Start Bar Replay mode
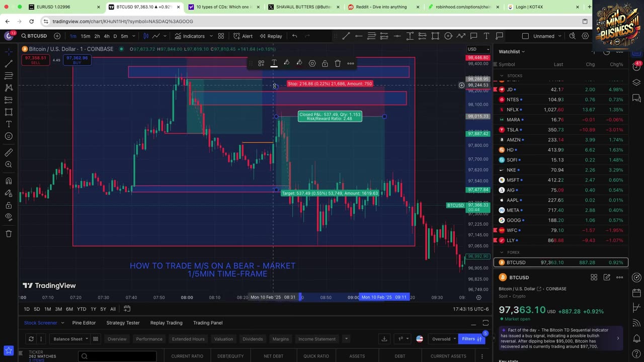 point(271,36)
